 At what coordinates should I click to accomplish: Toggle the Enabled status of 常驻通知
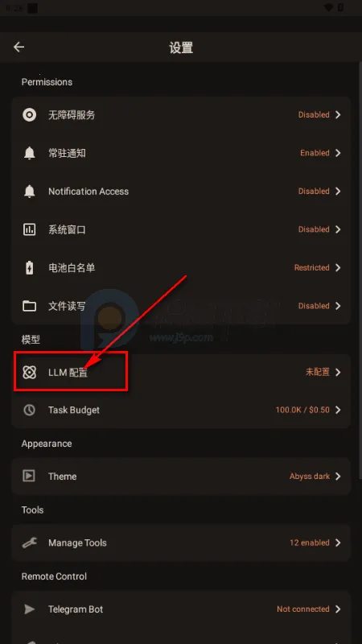pyautogui.click(x=315, y=153)
